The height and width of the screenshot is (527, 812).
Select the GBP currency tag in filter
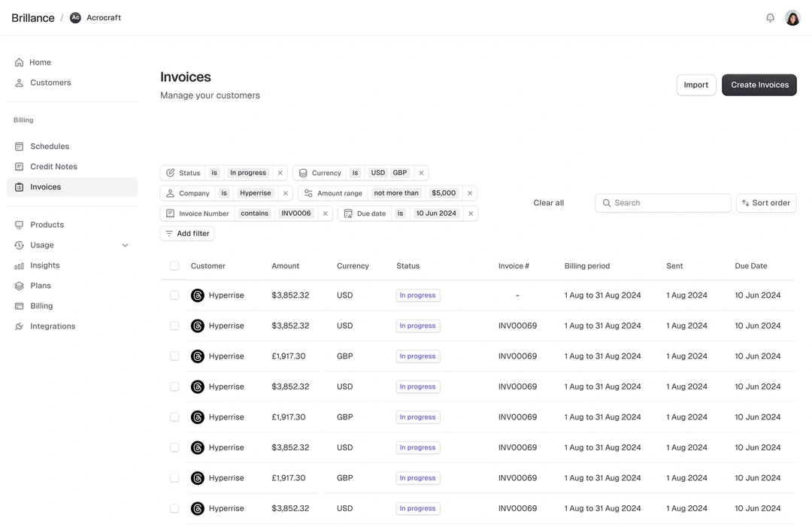(400, 173)
